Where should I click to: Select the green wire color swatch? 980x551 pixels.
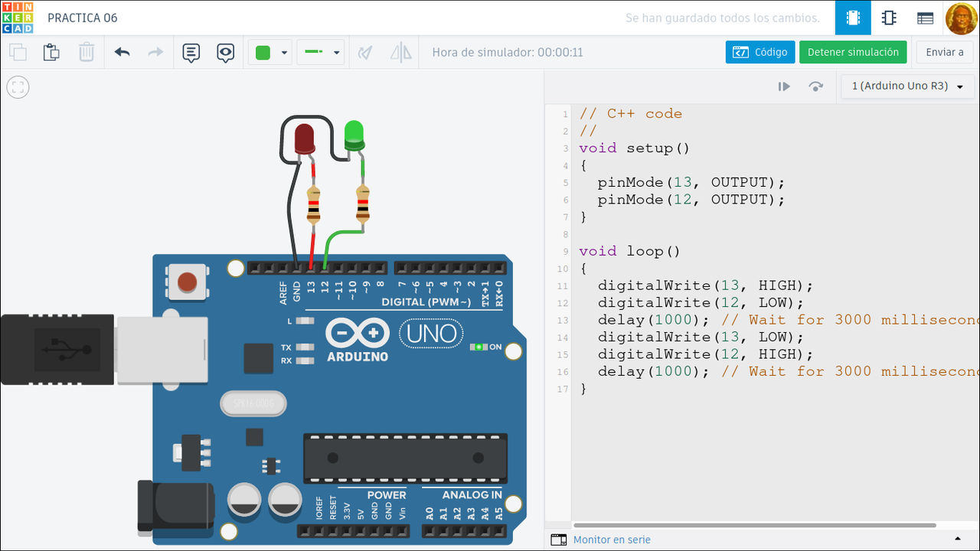tap(263, 53)
